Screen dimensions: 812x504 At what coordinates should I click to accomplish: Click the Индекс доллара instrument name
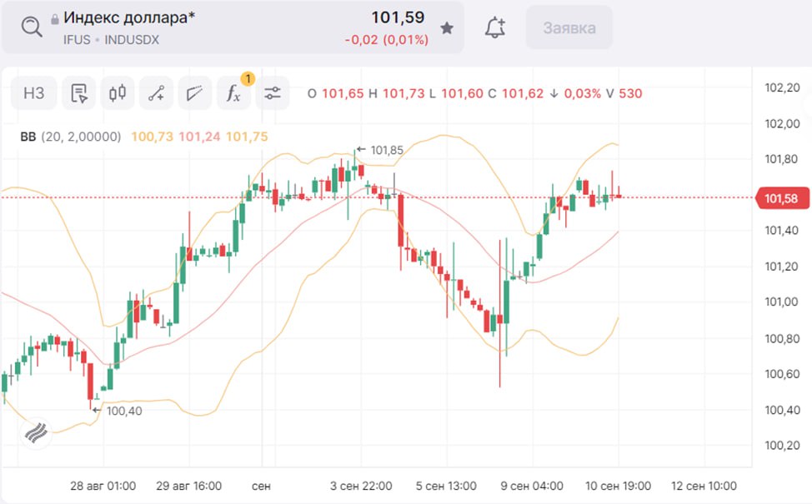point(128,17)
